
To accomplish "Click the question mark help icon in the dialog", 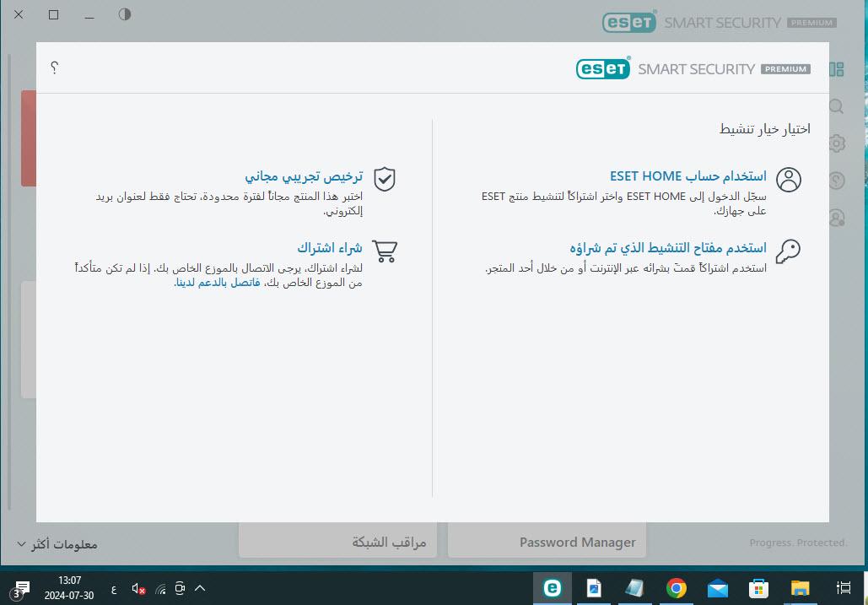I will click(x=54, y=68).
